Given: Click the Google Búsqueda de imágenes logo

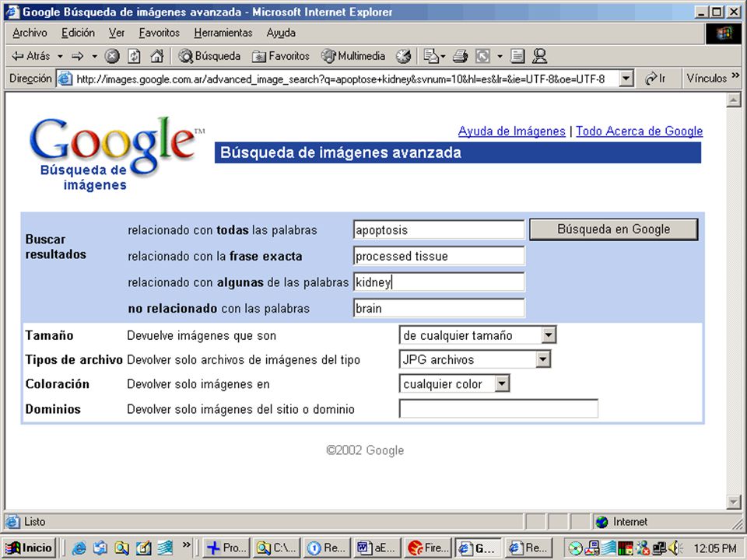Looking at the screenshot, I should coord(116,154).
